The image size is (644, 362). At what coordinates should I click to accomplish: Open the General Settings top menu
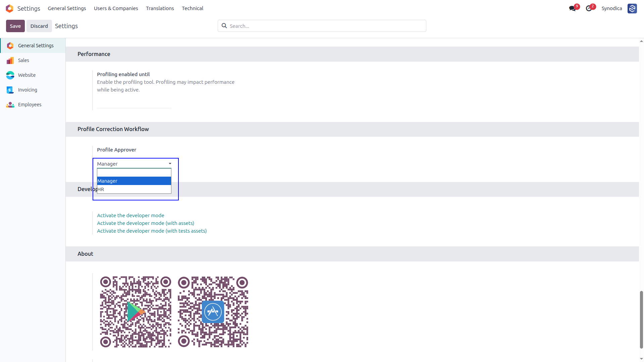(67, 8)
